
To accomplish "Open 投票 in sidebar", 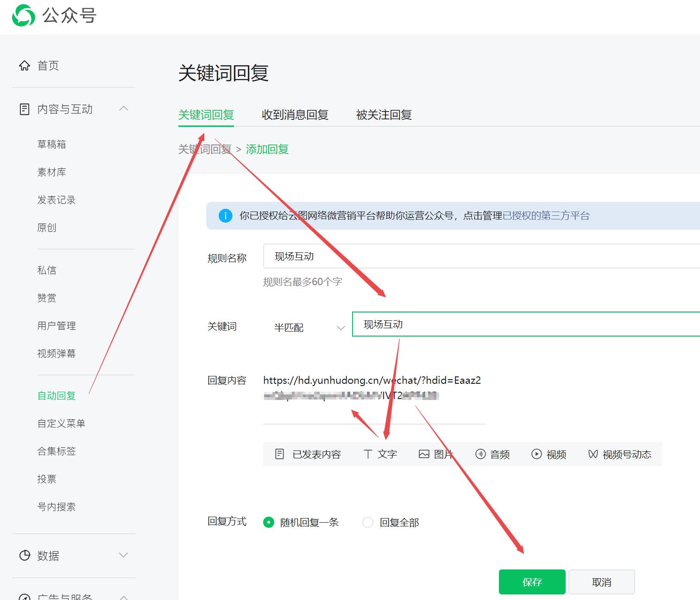I will (x=47, y=479).
